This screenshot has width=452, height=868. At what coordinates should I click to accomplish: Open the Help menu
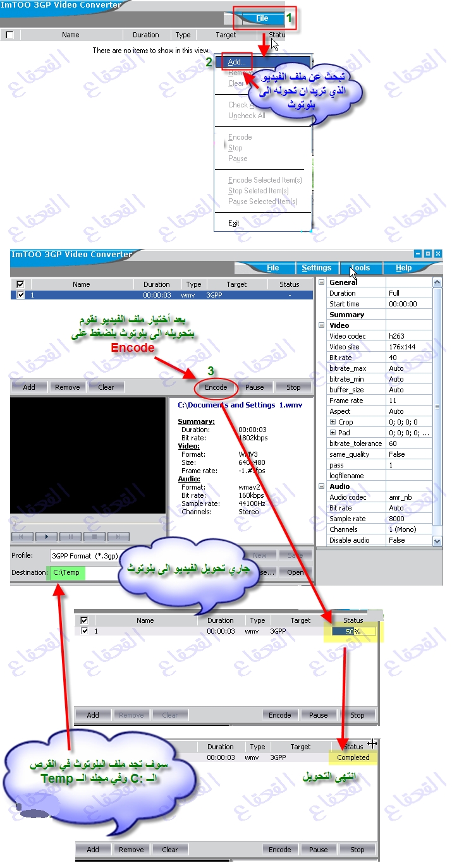403,268
